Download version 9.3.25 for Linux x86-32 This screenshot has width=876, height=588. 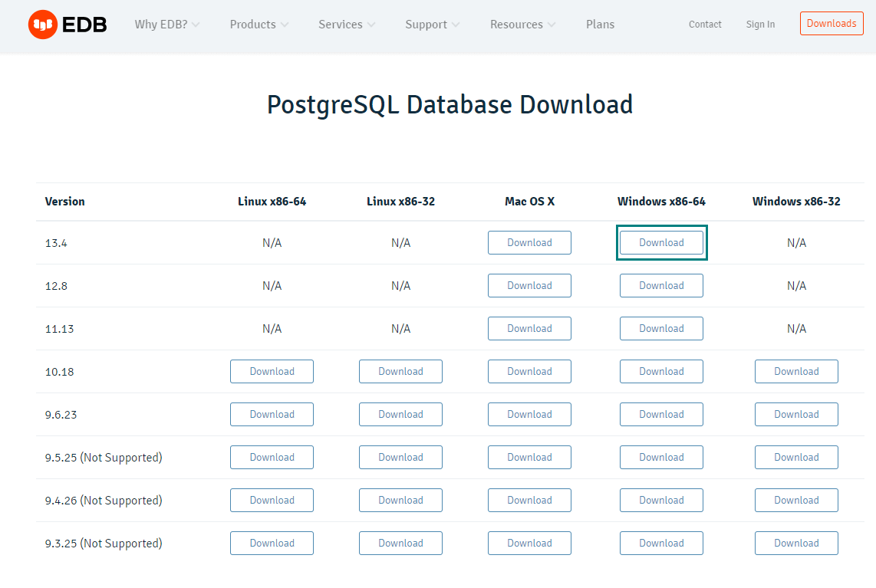click(x=400, y=544)
